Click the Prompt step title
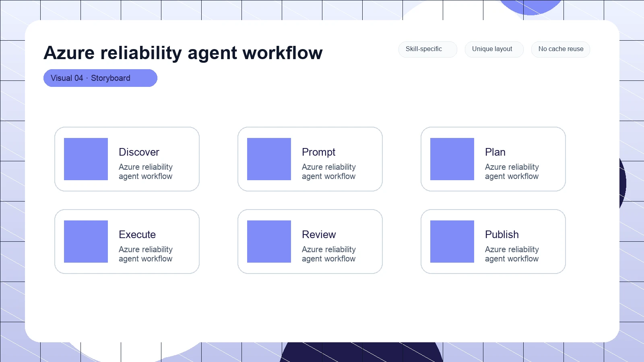The height and width of the screenshot is (362, 644). tap(318, 152)
